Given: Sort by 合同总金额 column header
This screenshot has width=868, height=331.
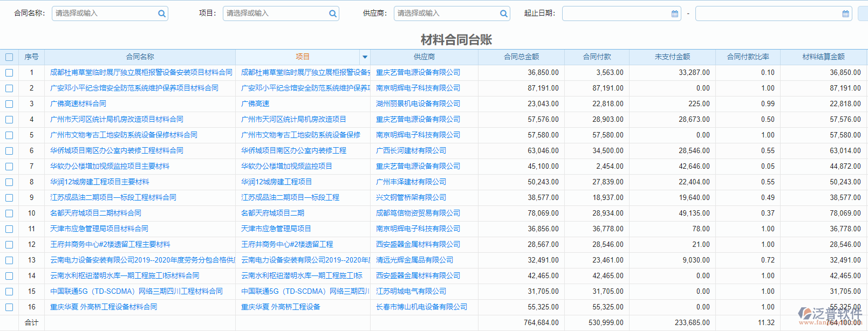Looking at the screenshot, I should (521, 57).
